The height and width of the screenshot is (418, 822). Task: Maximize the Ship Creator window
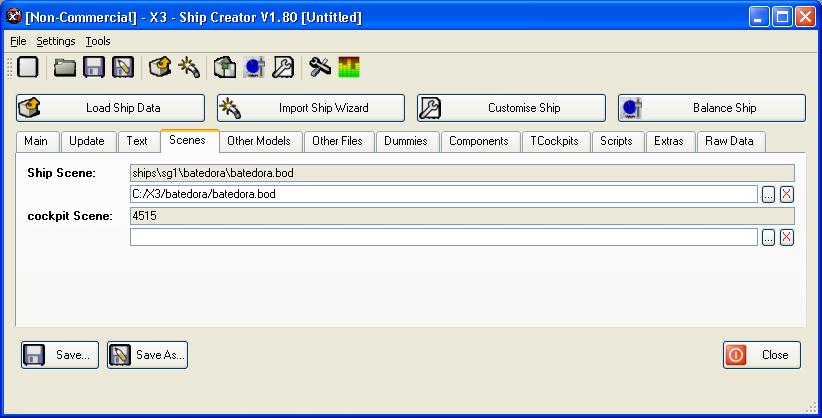coord(782,17)
